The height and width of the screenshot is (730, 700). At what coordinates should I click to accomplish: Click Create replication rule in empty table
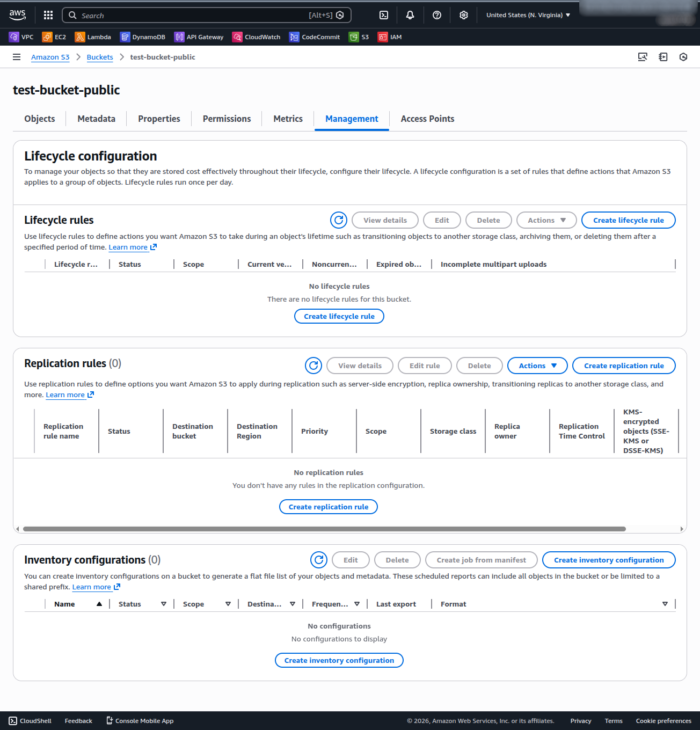coord(329,507)
